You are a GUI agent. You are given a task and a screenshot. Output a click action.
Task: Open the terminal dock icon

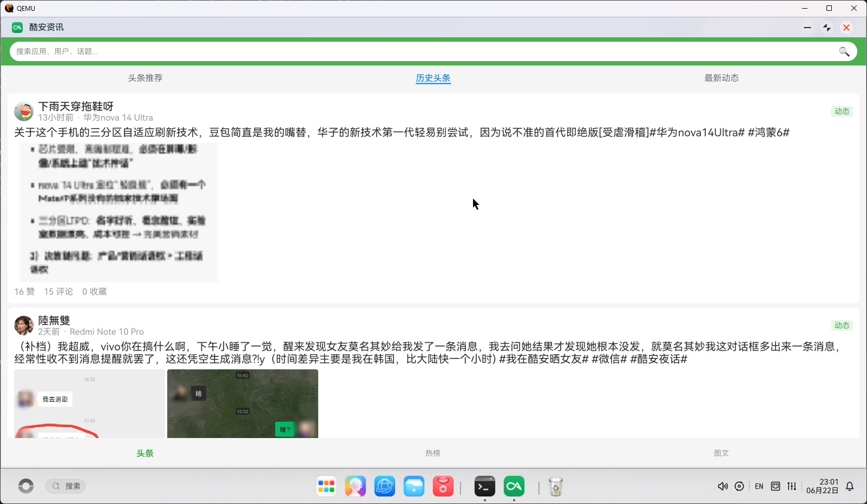click(485, 486)
